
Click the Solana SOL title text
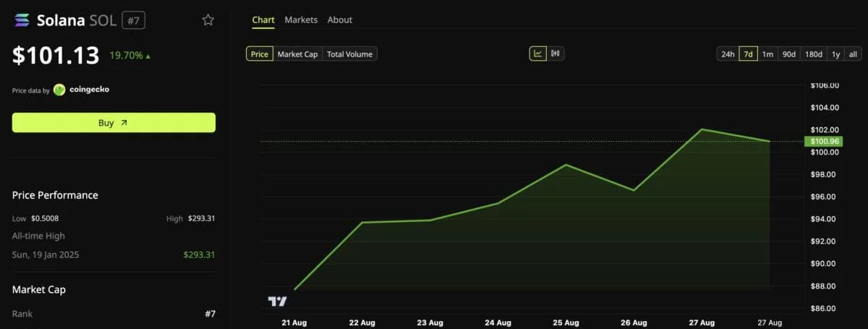[76, 20]
